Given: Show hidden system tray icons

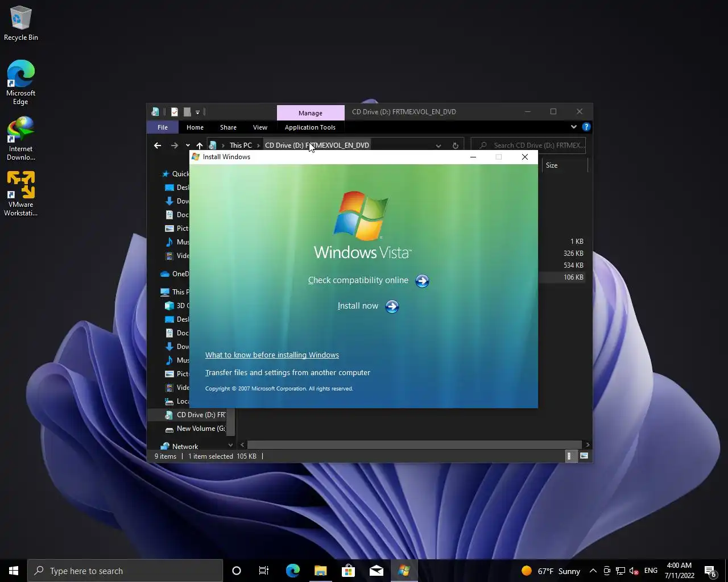Looking at the screenshot, I should coord(593,571).
